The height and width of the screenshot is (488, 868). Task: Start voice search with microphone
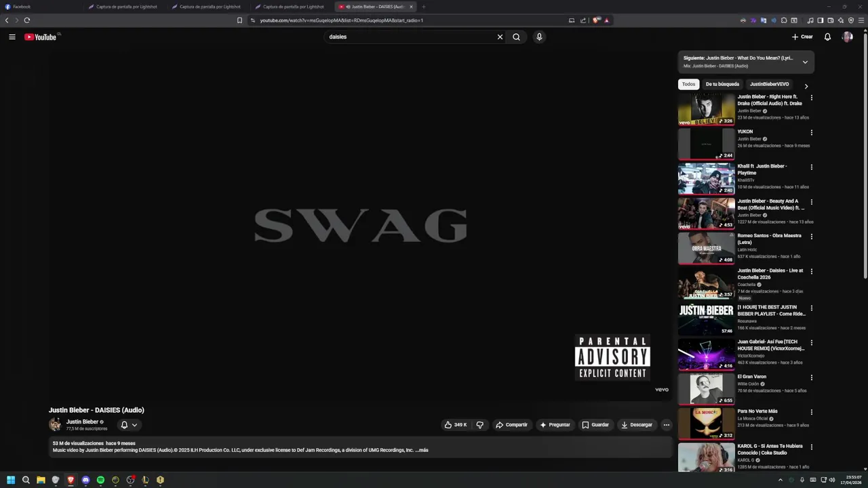[x=539, y=37]
